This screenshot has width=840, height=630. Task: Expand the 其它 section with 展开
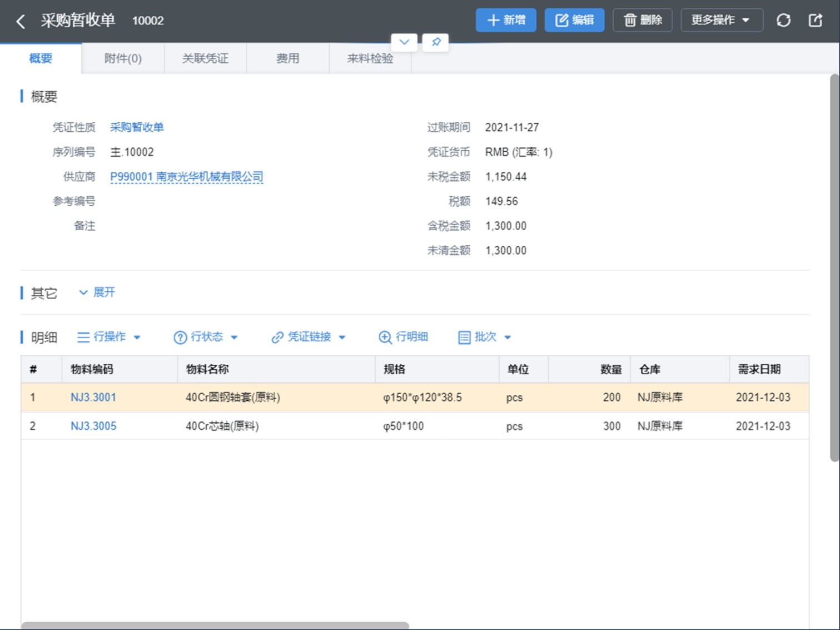97,292
